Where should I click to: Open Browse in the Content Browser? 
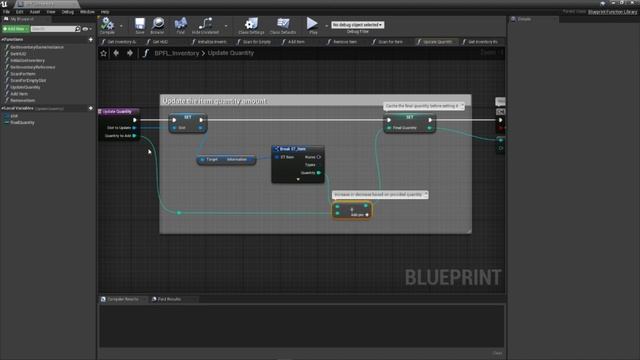[158, 25]
